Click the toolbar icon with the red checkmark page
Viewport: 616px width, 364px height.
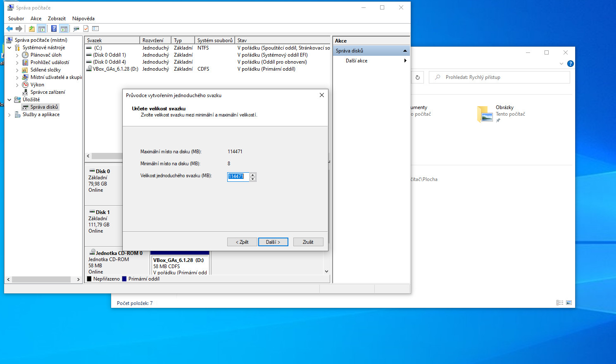coord(86,29)
